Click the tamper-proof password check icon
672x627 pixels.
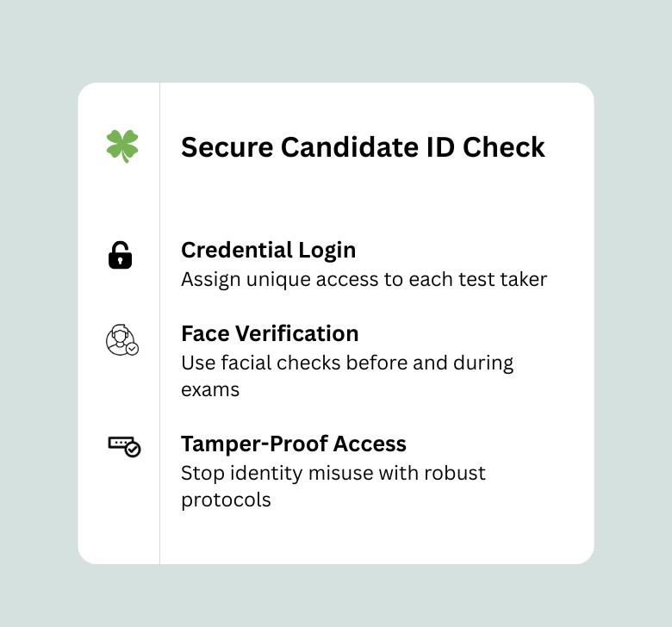(x=124, y=445)
